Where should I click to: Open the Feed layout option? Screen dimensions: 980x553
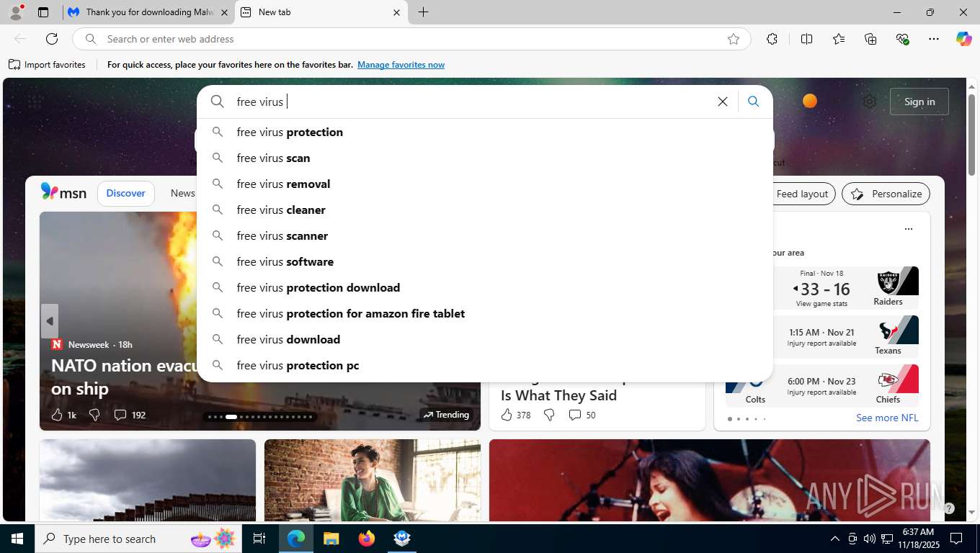click(x=802, y=194)
